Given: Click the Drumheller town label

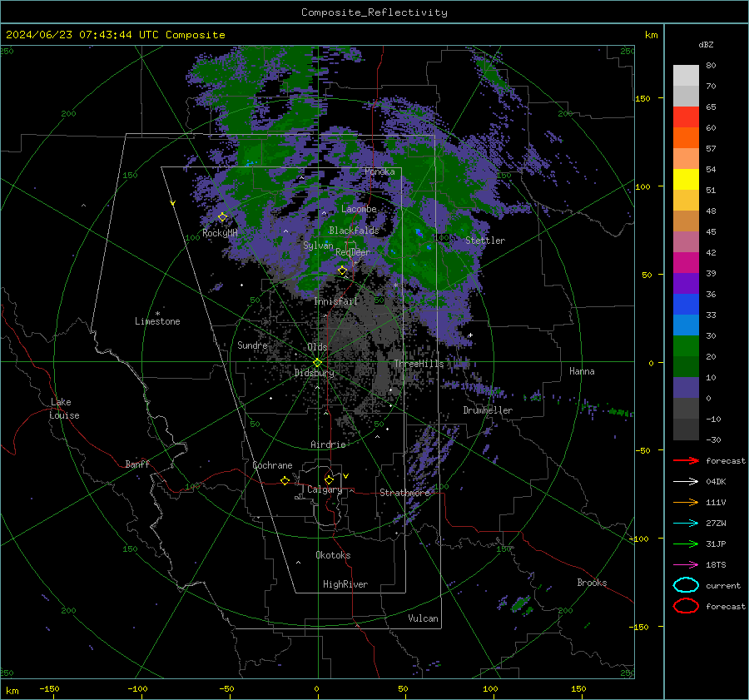Looking at the screenshot, I should [488, 410].
